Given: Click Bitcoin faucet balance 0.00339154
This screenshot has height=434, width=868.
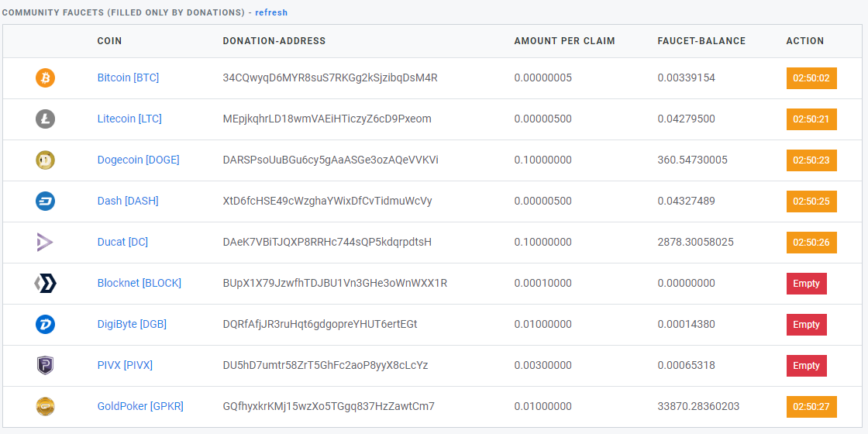Looking at the screenshot, I should point(687,78).
